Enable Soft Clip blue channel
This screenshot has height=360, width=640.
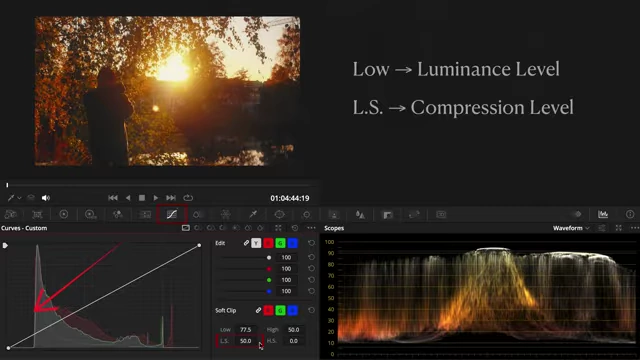(292, 311)
